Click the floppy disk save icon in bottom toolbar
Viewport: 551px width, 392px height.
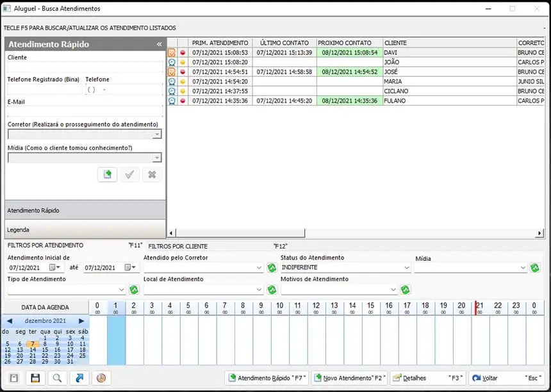point(36,378)
